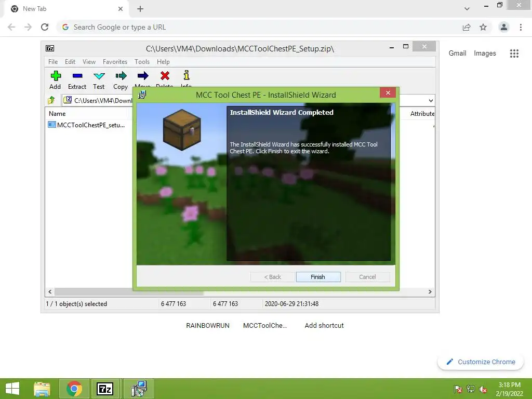Click the 7z logo in 7-Zip title bar
532x399 pixels.
point(50,48)
